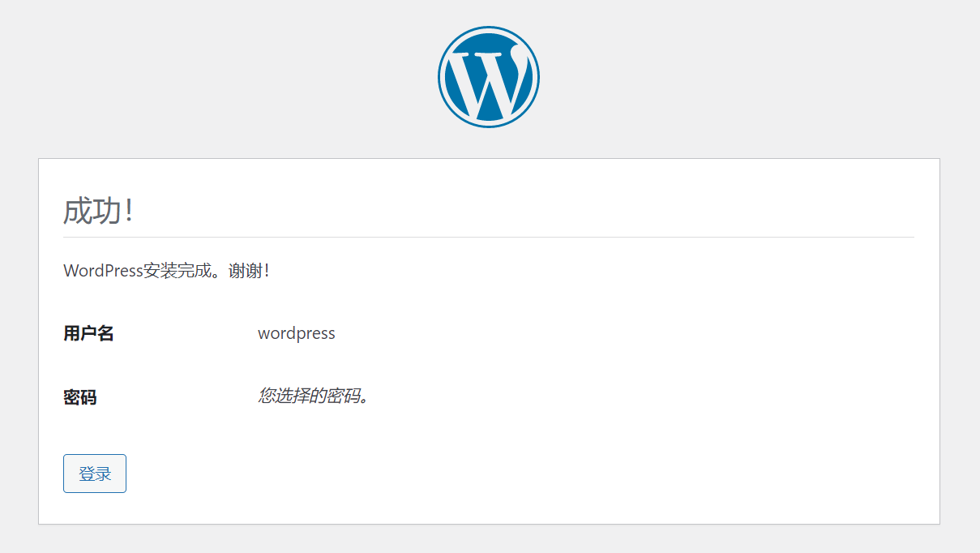The height and width of the screenshot is (553, 980).
Task: Click the WordPress安装完成。谢谢! message
Action: tap(168, 271)
